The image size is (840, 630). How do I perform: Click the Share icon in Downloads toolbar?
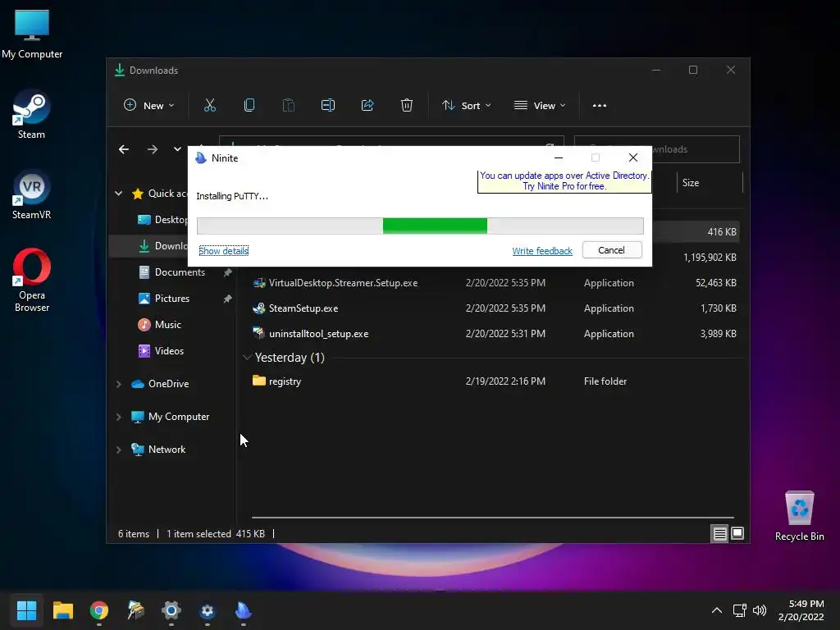click(367, 106)
